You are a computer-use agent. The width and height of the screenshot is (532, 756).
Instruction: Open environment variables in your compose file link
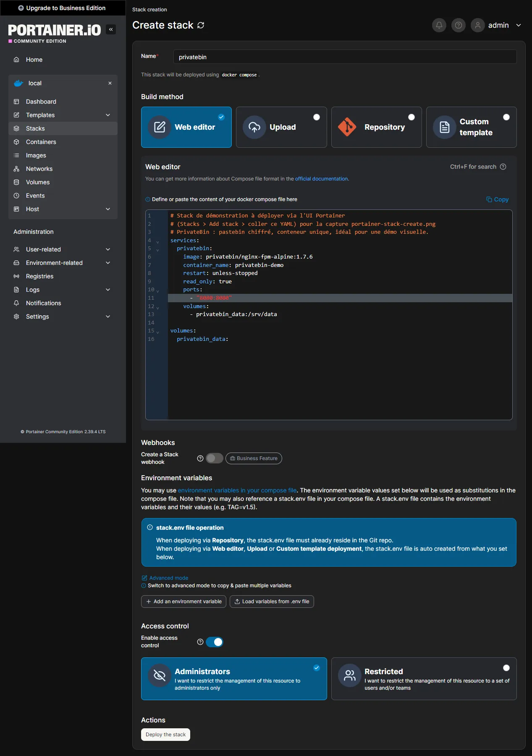[x=237, y=490]
